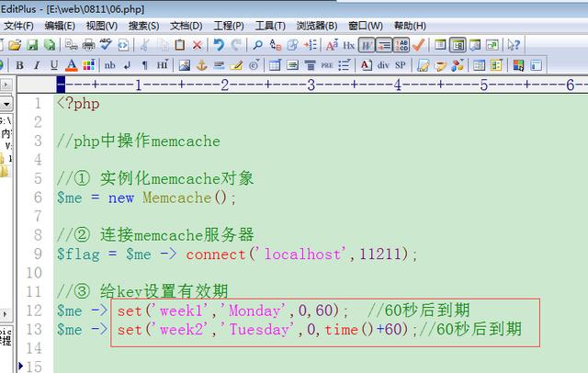Save the document with the floppy icon
This screenshot has width=588, height=373.
point(32,45)
